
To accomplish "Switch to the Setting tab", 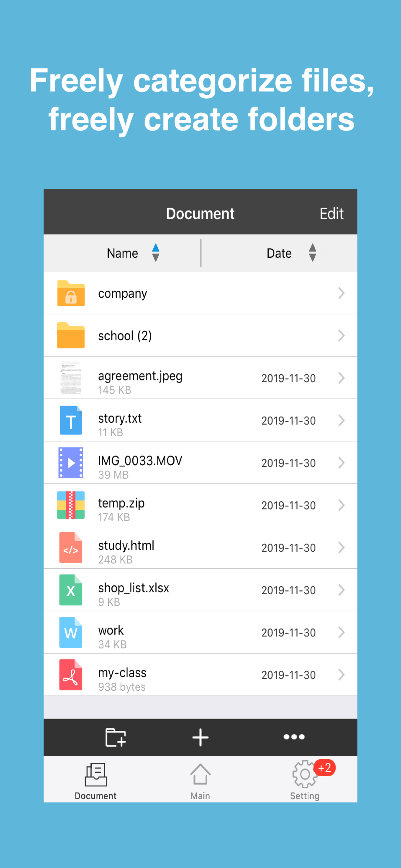I will [x=305, y=781].
